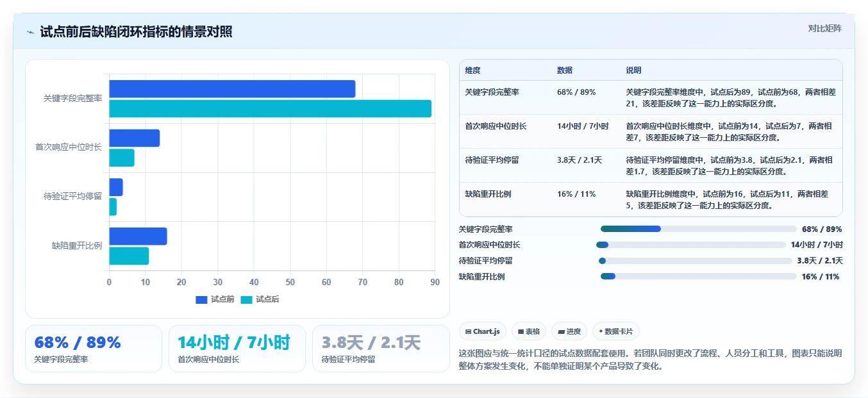This screenshot has width=868, height=398.
Task: Click the blue 试点前 bar for 关键字段完整率
Action: click(232, 89)
